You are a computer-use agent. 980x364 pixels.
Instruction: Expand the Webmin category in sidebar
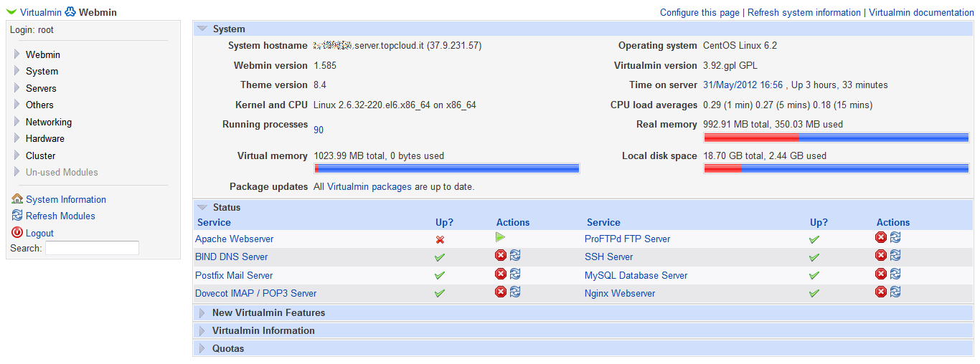(17, 54)
